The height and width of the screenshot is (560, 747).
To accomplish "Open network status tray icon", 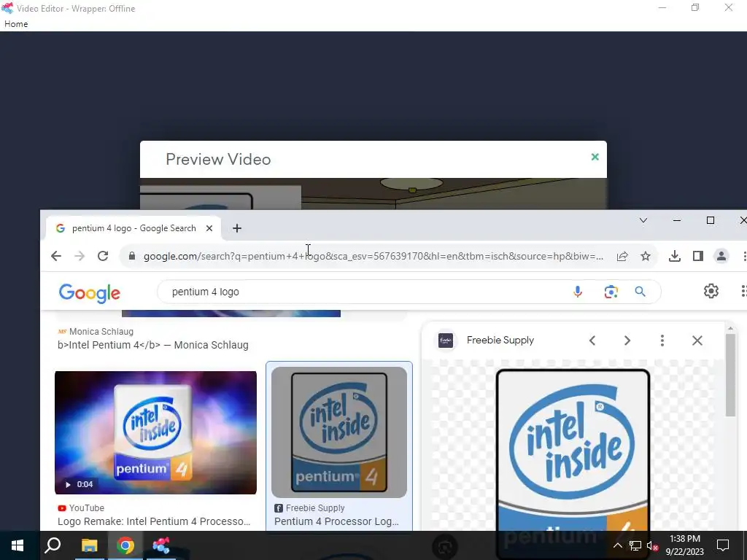I will pos(635,545).
